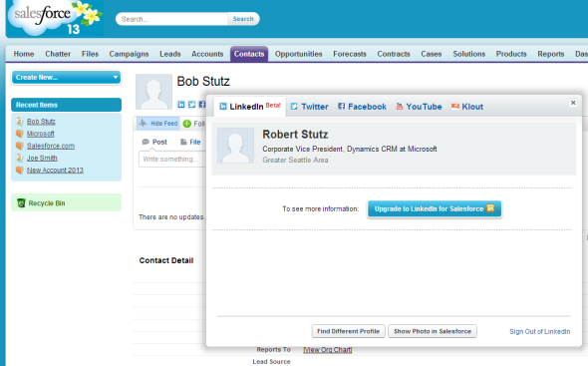This screenshot has height=366, width=588.
Task: Click the LinkedIn icon under Bob Stutz
Action: [x=181, y=105]
